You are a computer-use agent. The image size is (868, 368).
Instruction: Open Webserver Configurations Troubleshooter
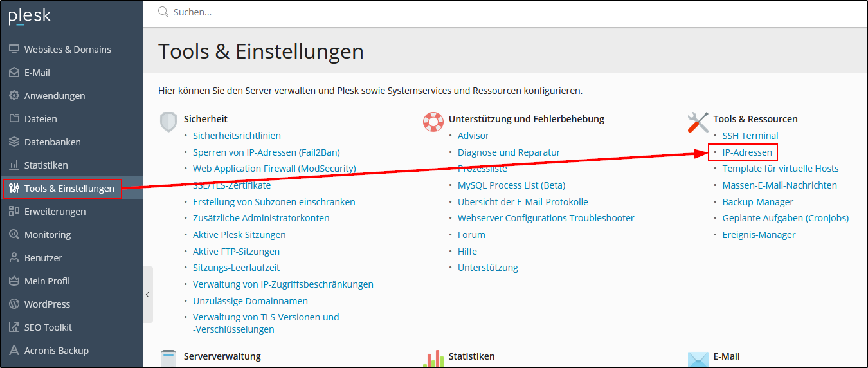pos(546,218)
